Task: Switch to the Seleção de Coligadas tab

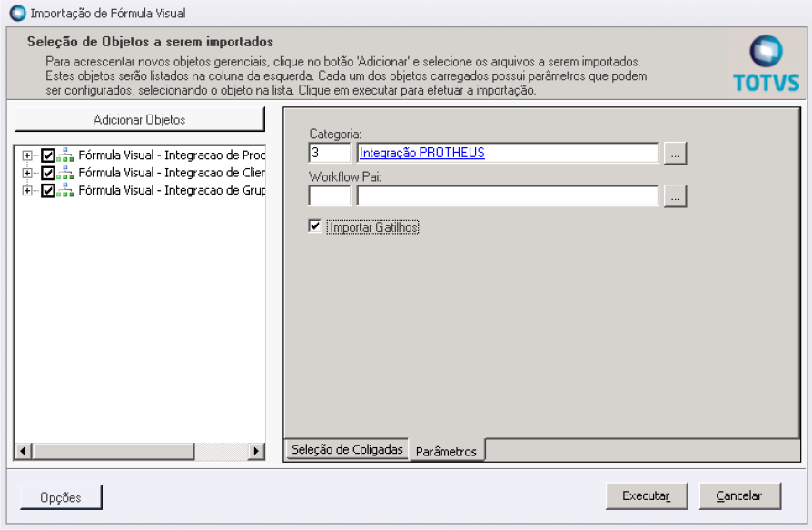Action: tap(347, 449)
